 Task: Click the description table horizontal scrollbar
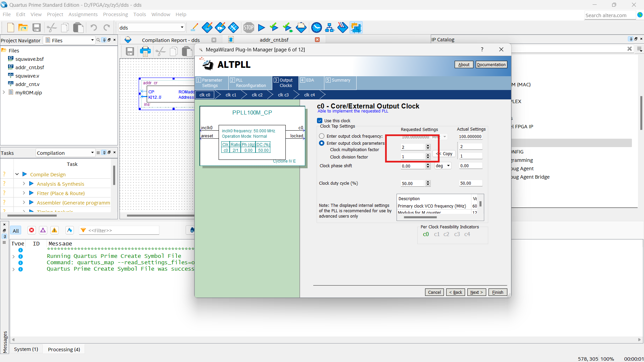[420, 217]
